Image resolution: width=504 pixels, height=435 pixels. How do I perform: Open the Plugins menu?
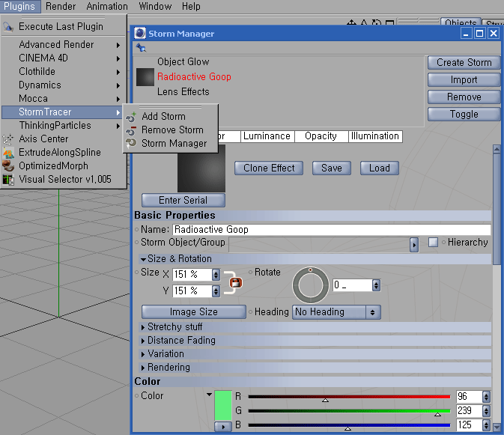pyautogui.click(x=20, y=7)
